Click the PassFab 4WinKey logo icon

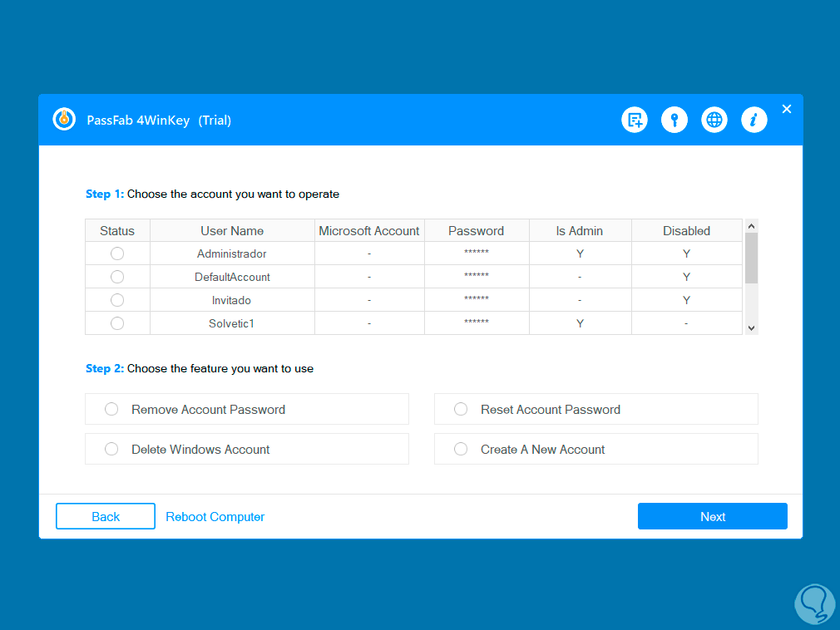(64, 119)
